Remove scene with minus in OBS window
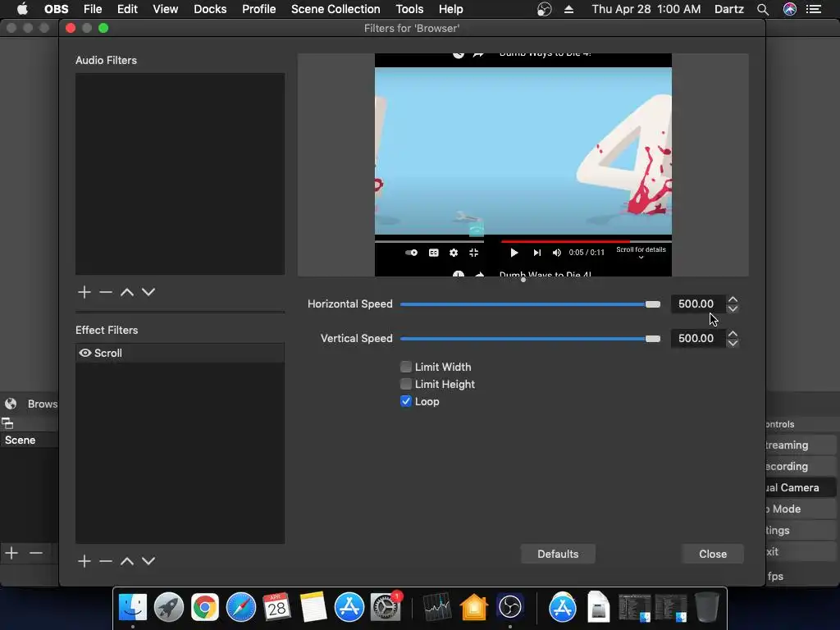 tap(36, 552)
